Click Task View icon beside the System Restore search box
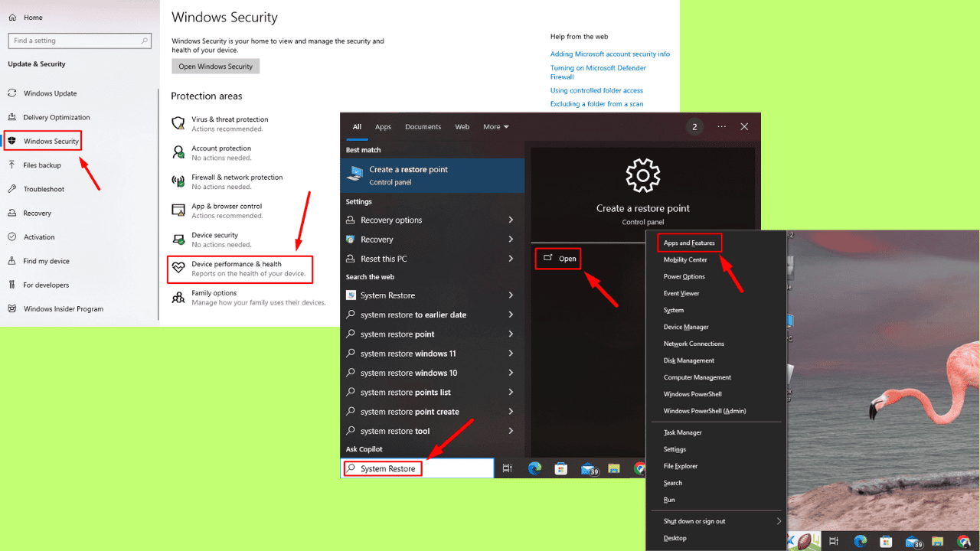Image resolution: width=980 pixels, height=551 pixels. tap(507, 468)
